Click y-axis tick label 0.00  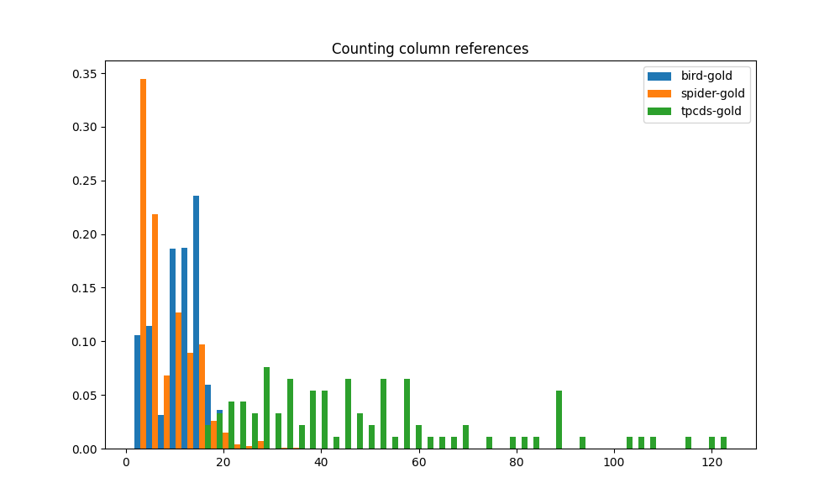85,449
